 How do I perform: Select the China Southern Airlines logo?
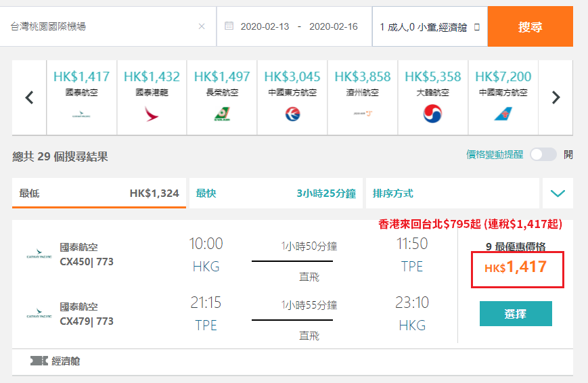503,114
